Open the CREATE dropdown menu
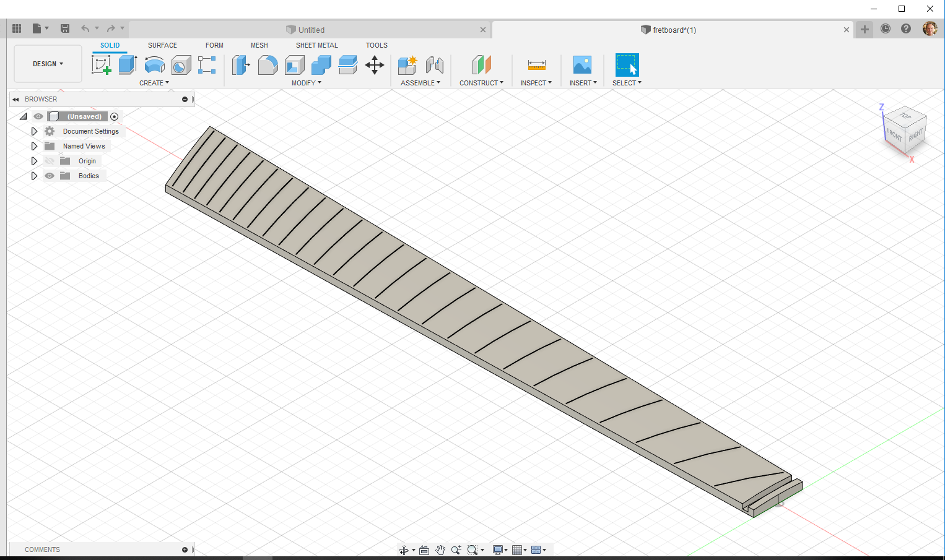This screenshot has height=560, width=945. [x=154, y=83]
